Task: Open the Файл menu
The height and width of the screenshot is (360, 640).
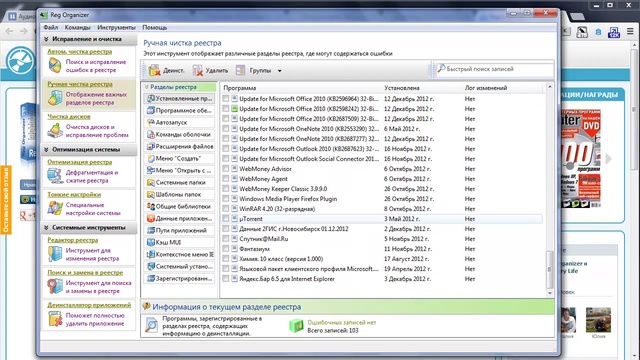Action: [x=51, y=27]
